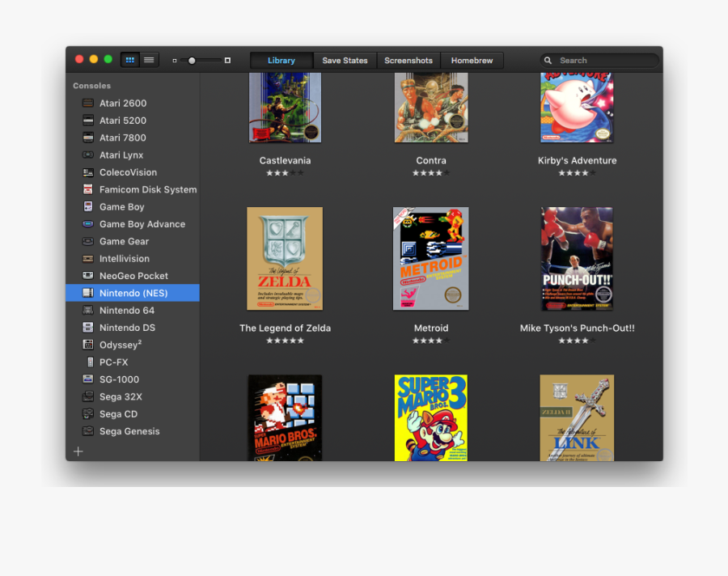This screenshot has width=728, height=576.
Task: Open the Screenshots tab
Action: [x=408, y=61]
